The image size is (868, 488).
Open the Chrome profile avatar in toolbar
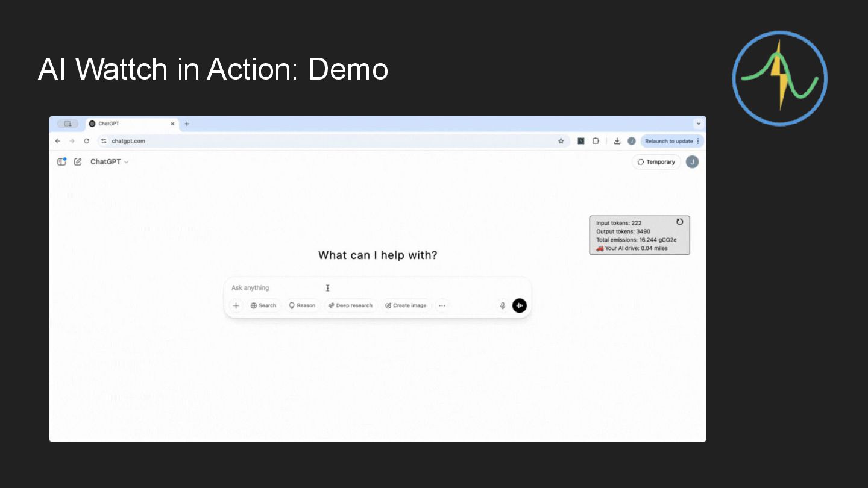click(631, 141)
